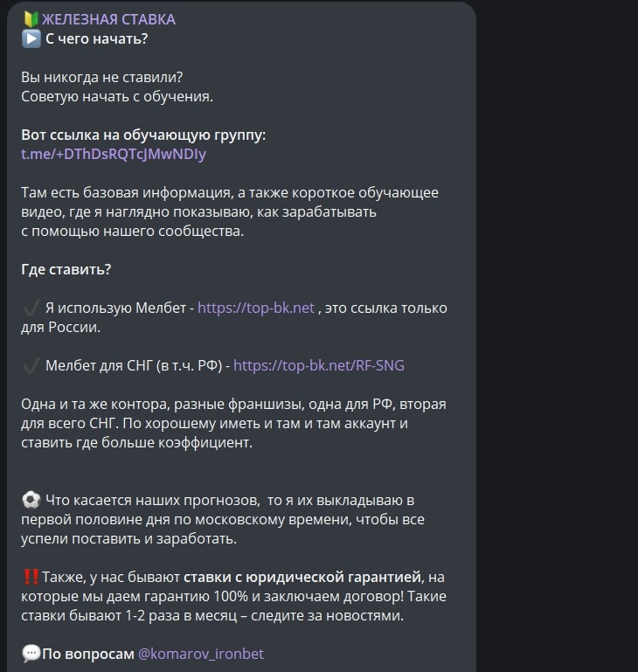This screenshot has width=638, height=672.
Task: Click the red double exclamation emoji
Action: pos(31,577)
